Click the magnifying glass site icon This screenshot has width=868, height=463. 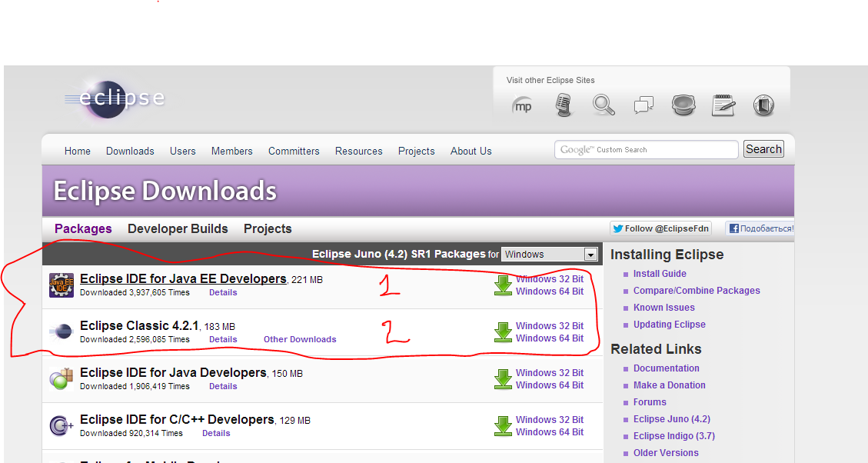pos(604,105)
